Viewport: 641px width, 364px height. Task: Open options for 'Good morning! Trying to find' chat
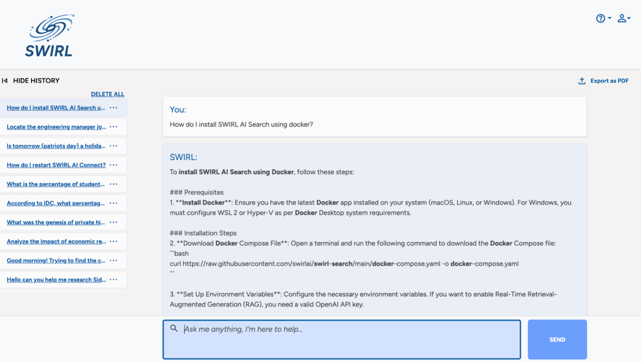coord(113,260)
